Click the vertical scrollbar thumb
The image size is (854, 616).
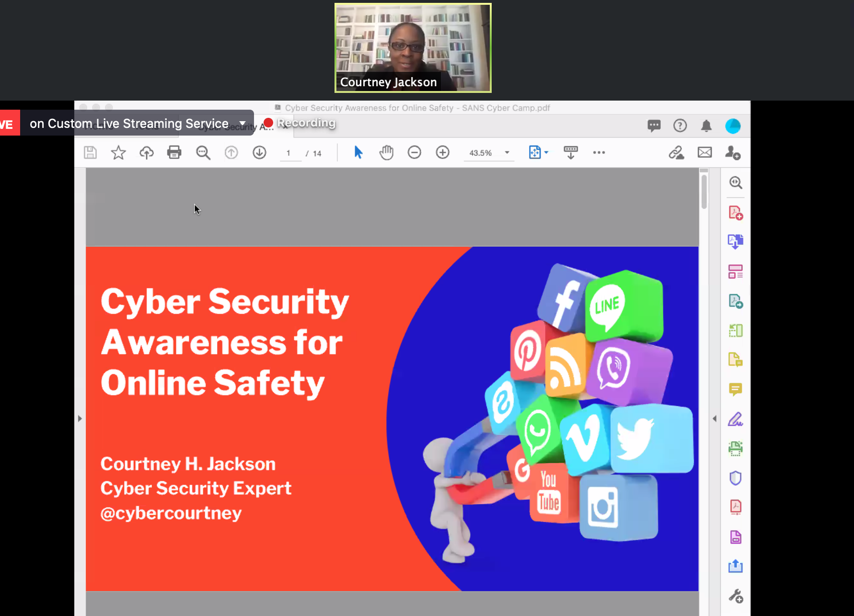click(x=704, y=191)
